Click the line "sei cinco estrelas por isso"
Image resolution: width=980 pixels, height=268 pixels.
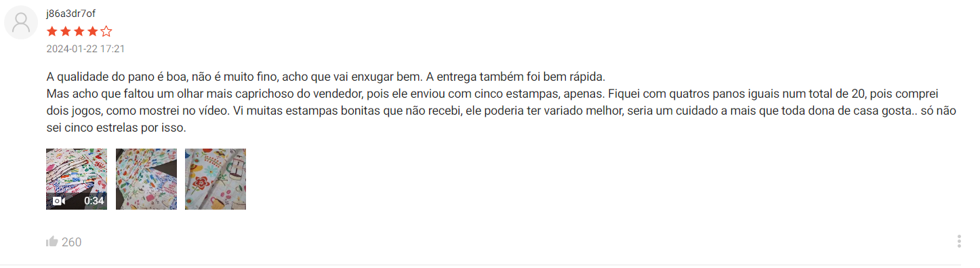click(x=116, y=127)
